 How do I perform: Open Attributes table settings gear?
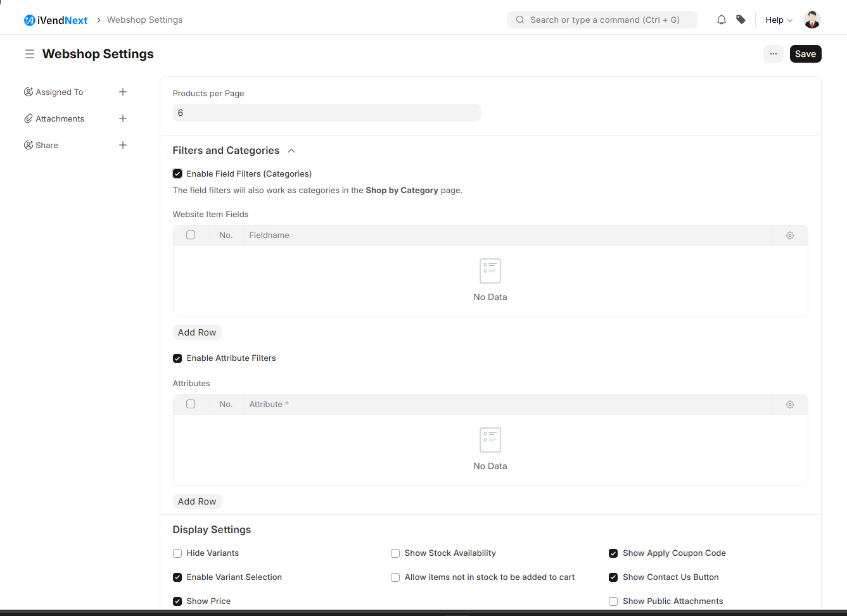(x=790, y=405)
